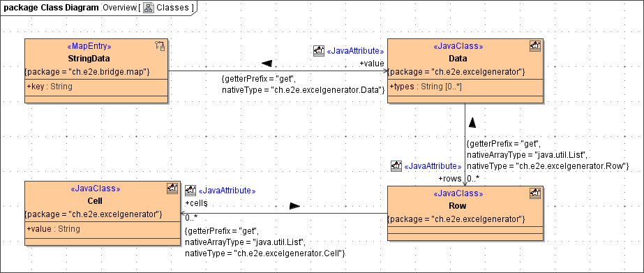The image size is (644, 273).
Task: Click the Data class name
Action: click(458, 58)
